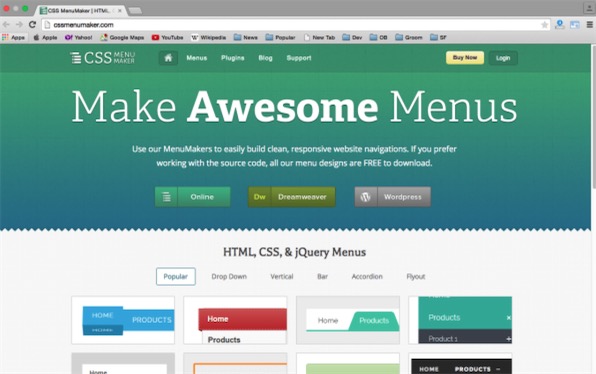Click the browser back arrow
The height and width of the screenshot is (374, 596).
click(6, 25)
